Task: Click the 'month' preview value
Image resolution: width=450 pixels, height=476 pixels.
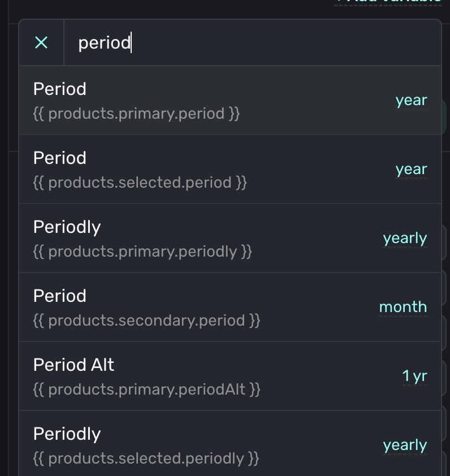Action: click(x=403, y=307)
